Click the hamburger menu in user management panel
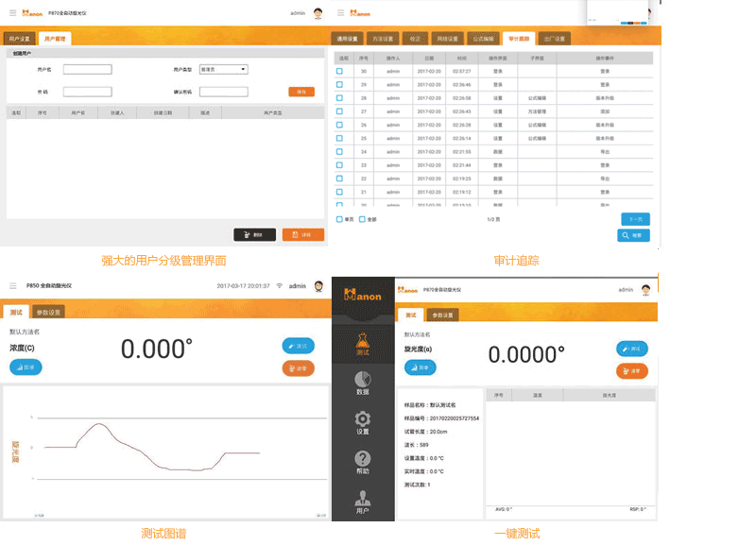756x545 pixels. [x=9, y=13]
